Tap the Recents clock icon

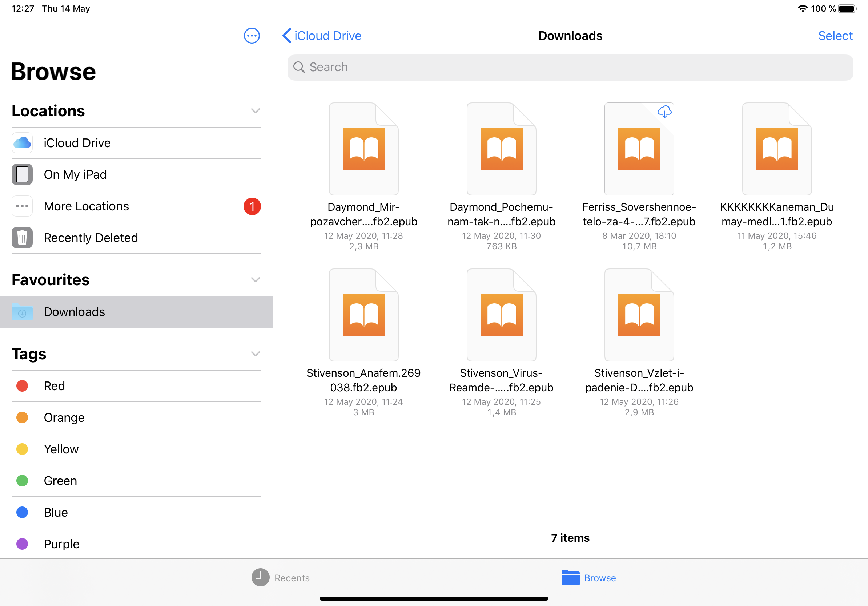point(261,578)
